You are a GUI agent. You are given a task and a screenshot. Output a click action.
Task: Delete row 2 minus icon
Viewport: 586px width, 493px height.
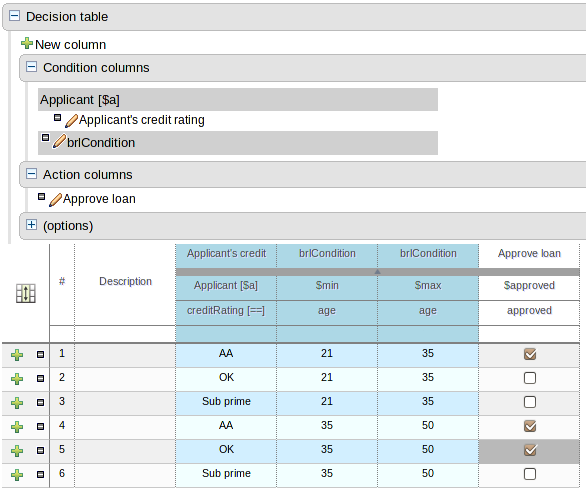pyautogui.click(x=40, y=378)
